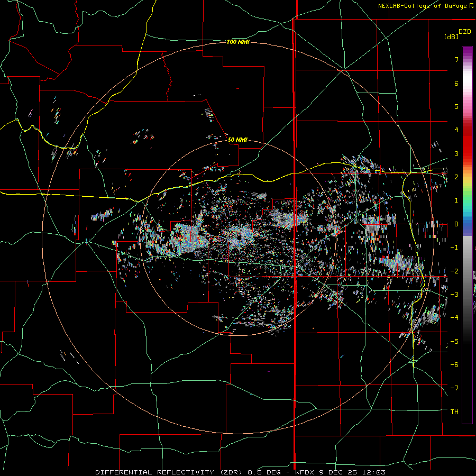Click the 2 value on color scale
The image size is (476, 476).
click(x=456, y=177)
